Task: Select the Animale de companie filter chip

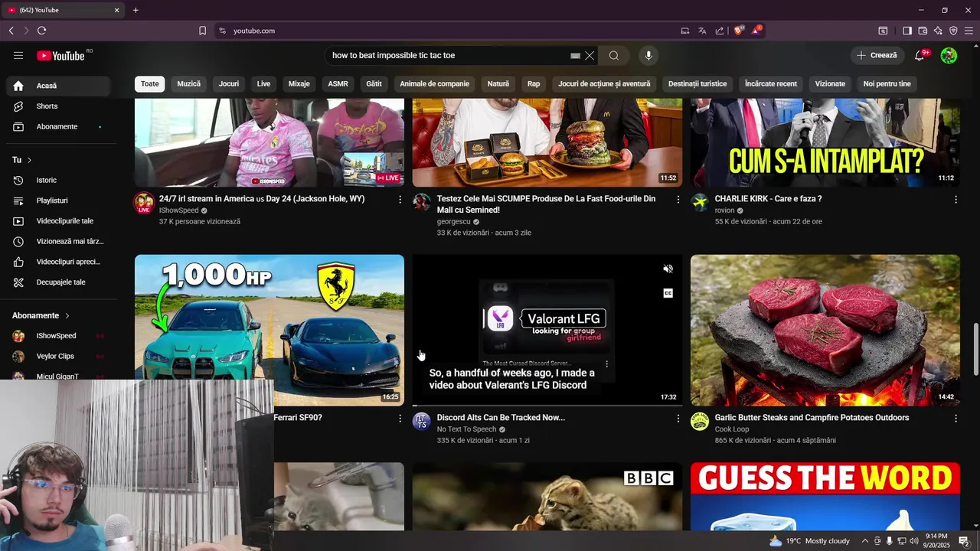Action: click(x=434, y=83)
